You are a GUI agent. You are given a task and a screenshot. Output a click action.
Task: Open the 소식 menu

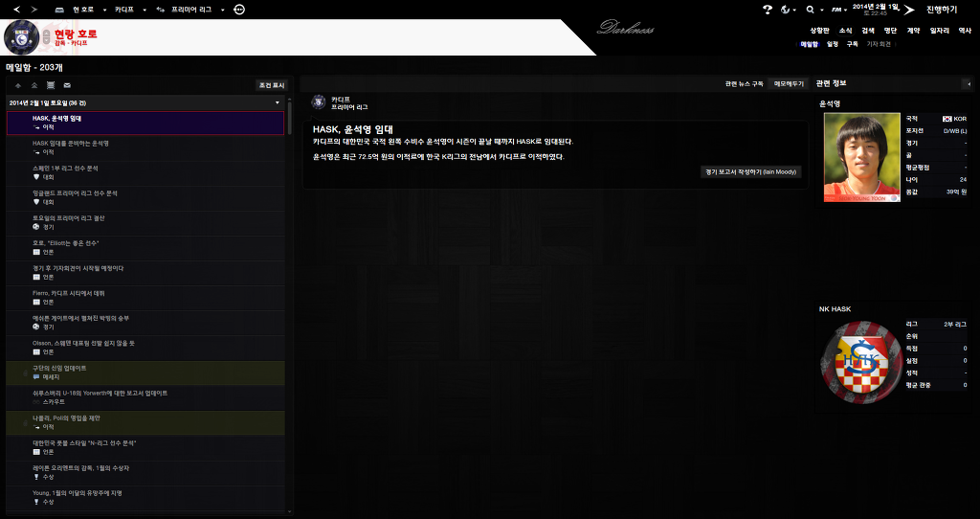pyautogui.click(x=845, y=30)
